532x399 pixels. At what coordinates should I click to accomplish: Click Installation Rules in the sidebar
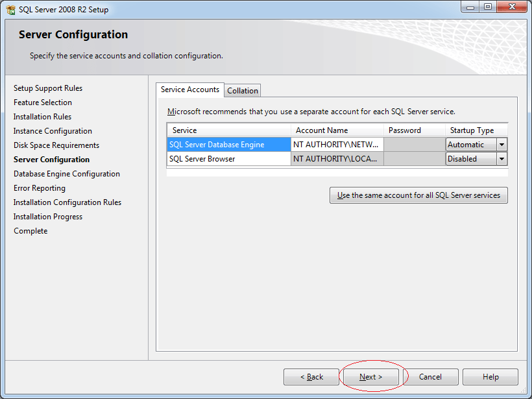(42, 117)
